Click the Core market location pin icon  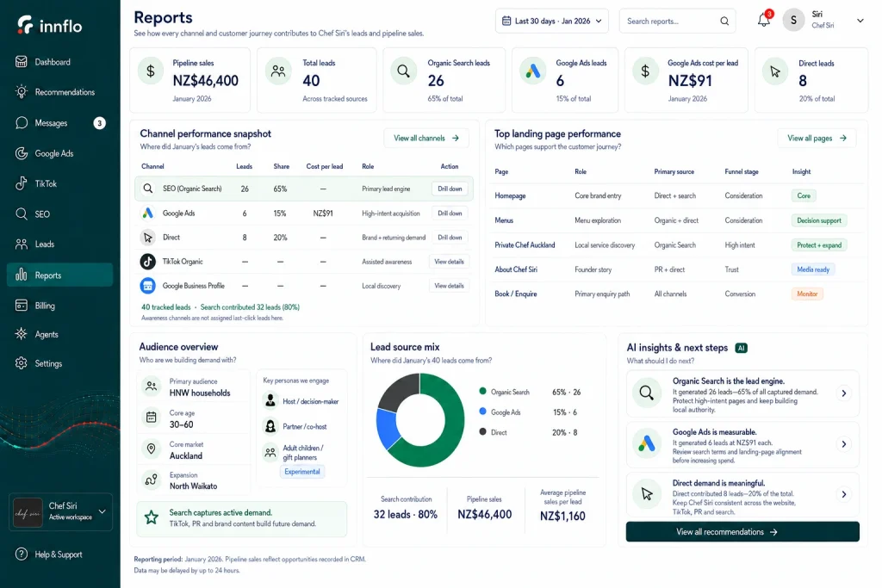coord(151,449)
